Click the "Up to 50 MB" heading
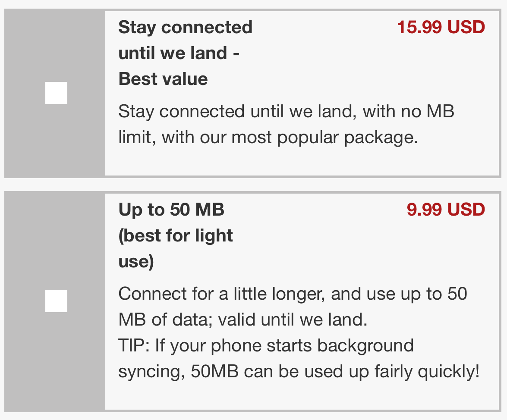 [x=171, y=210]
